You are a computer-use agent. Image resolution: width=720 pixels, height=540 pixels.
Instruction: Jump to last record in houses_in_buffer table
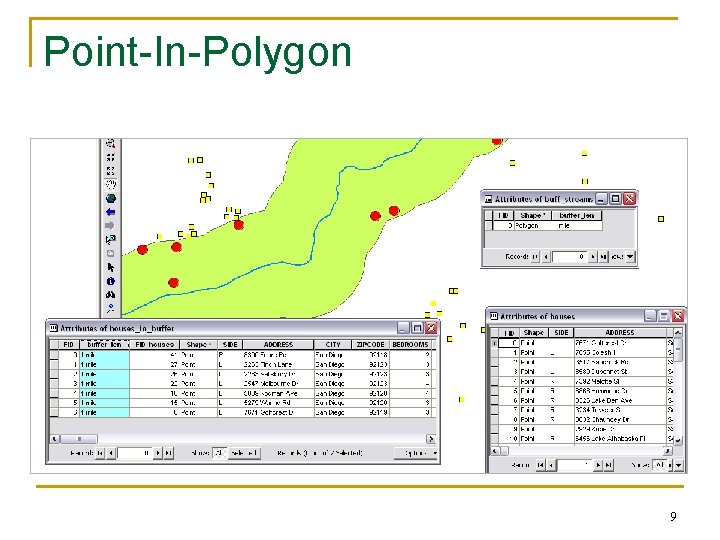click(169, 453)
